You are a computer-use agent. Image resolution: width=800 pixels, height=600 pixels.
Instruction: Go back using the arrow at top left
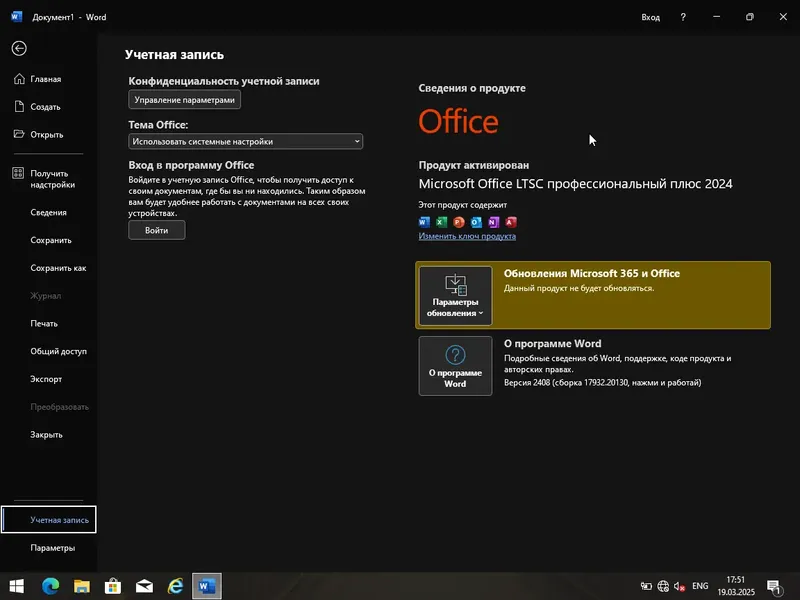(x=18, y=48)
